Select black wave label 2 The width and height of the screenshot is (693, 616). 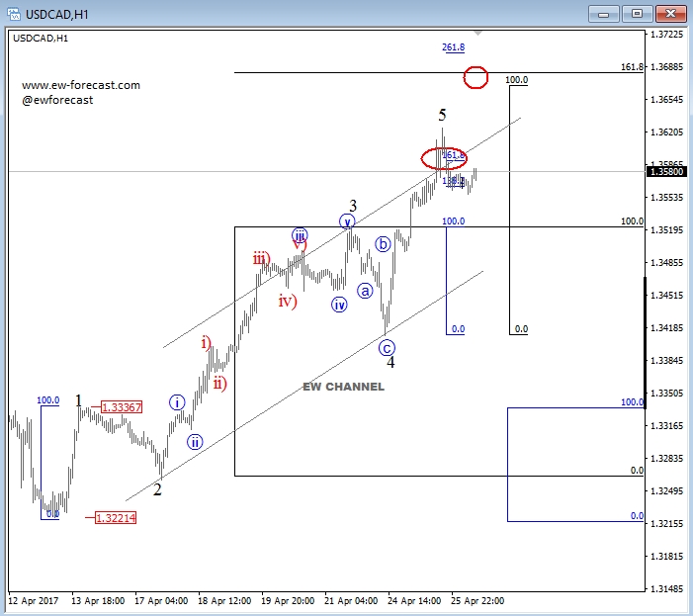[x=157, y=489]
